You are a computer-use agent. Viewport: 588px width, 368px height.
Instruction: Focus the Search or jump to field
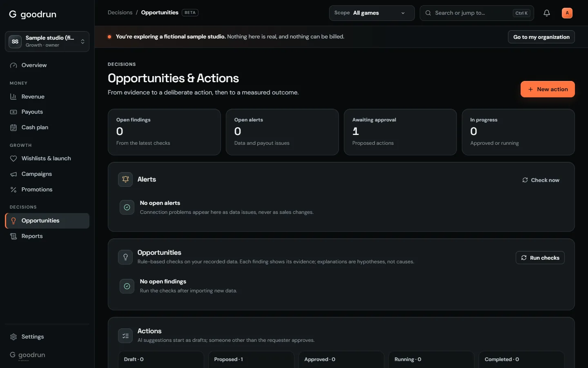click(x=477, y=13)
